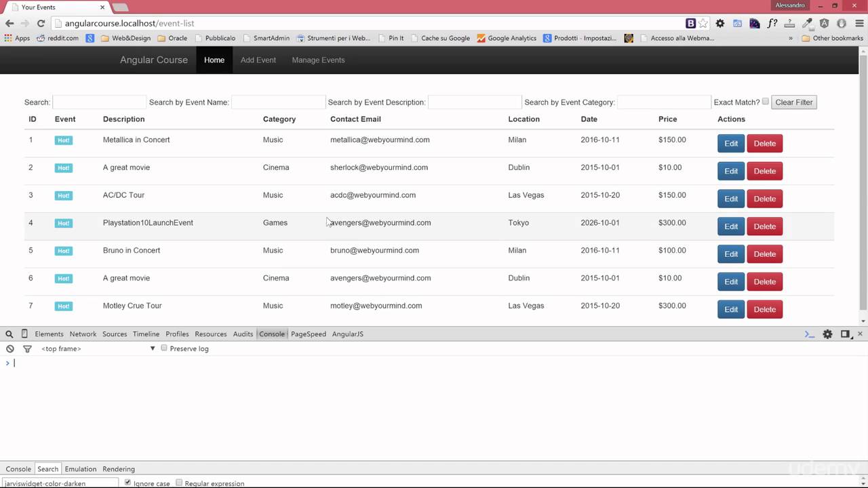Open the top frame dropdown
This screenshot has width=868, height=488.
[x=98, y=348]
